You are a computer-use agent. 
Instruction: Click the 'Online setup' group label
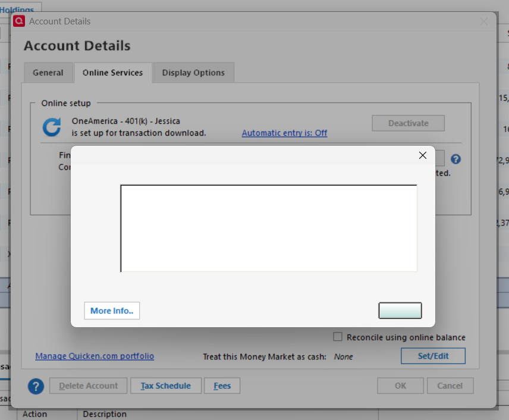pyautogui.click(x=66, y=103)
